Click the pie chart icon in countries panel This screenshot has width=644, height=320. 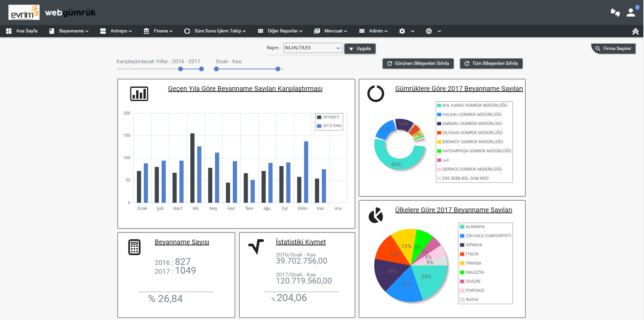pyautogui.click(x=376, y=215)
